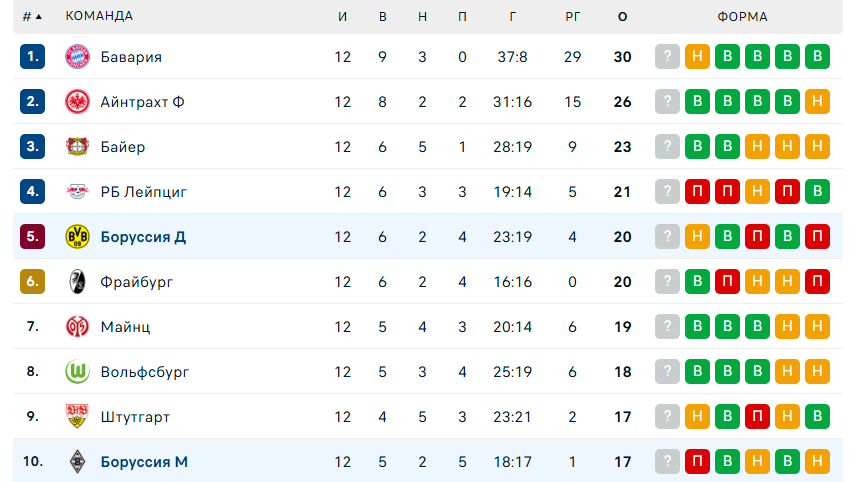
Task: Open the Боруссия Д team link
Action: pyautogui.click(x=143, y=237)
